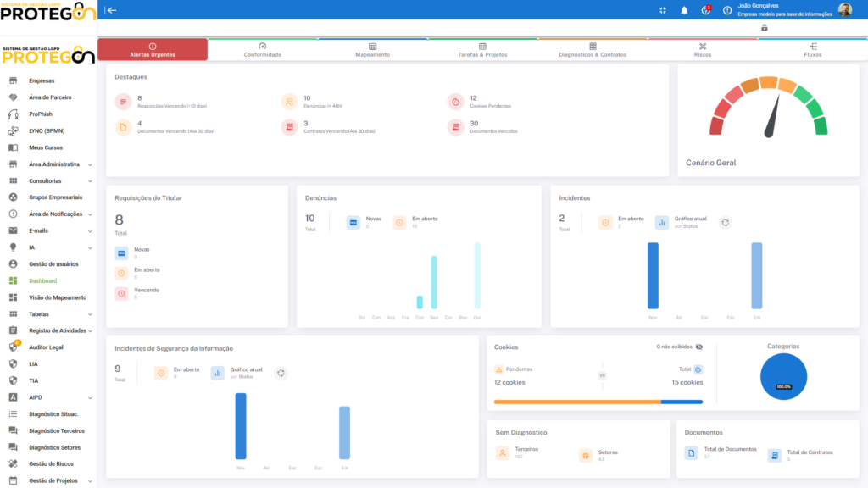Open the Riscos tab
The height and width of the screenshot is (488, 868).
click(702, 50)
